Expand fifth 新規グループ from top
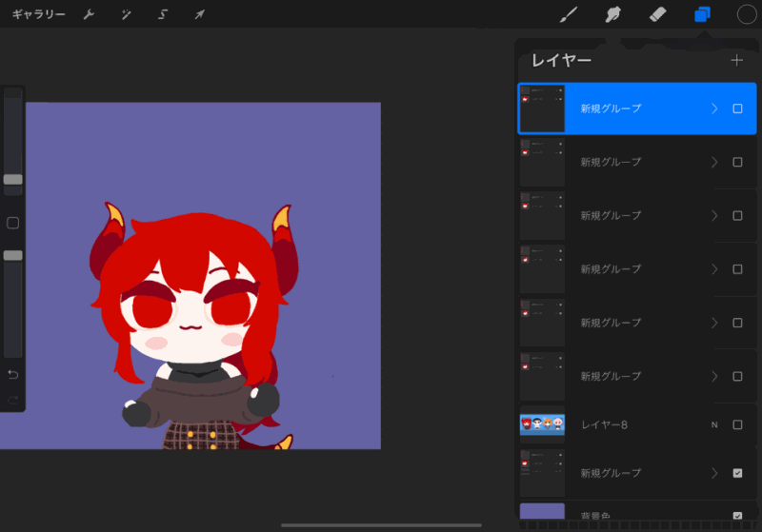The image size is (762, 532). click(714, 323)
